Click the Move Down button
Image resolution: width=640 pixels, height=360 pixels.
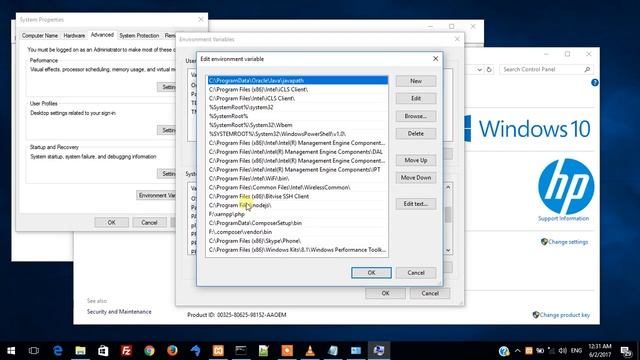coord(416,178)
